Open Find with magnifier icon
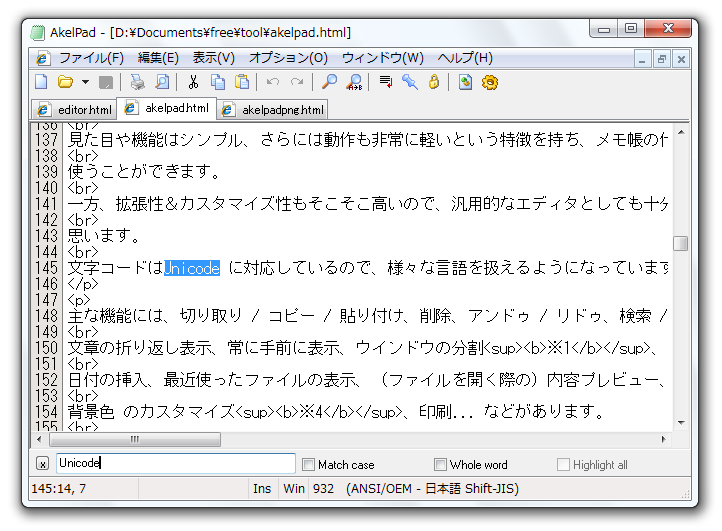Image resolution: width=722 pixels, height=531 pixels. click(x=329, y=82)
